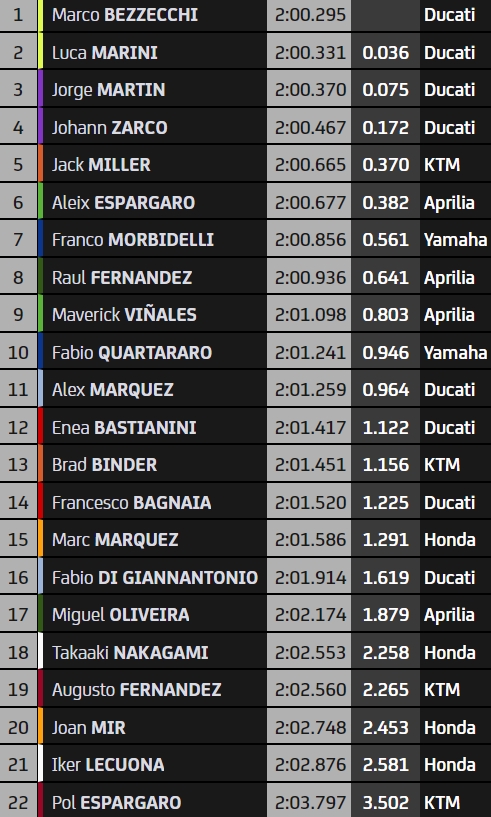Image resolution: width=491 pixels, height=817 pixels.
Task: Open Luca MARINI's rider entry
Action: point(104,53)
